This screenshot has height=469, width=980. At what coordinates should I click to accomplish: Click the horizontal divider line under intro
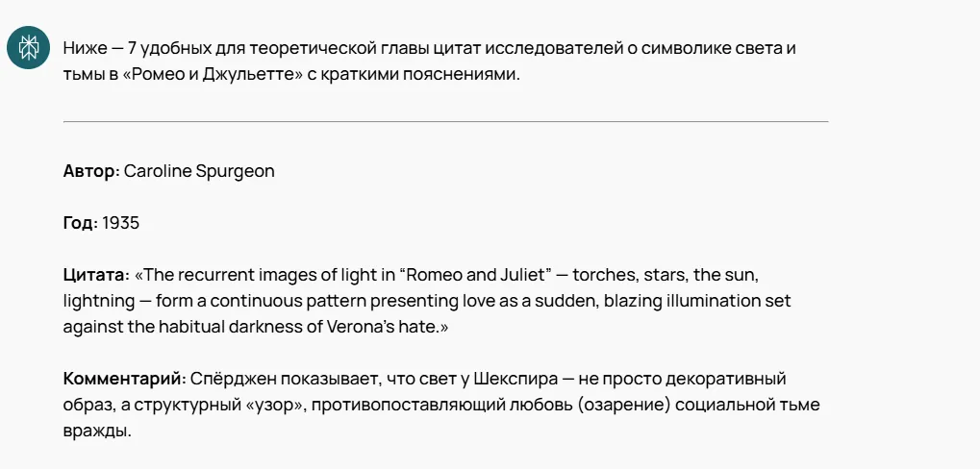click(x=445, y=121)
